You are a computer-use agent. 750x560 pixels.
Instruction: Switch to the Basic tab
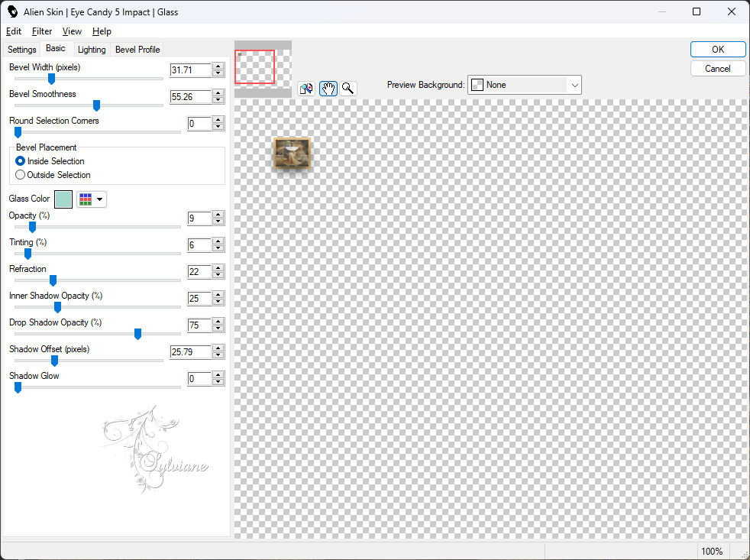[56, 48]
